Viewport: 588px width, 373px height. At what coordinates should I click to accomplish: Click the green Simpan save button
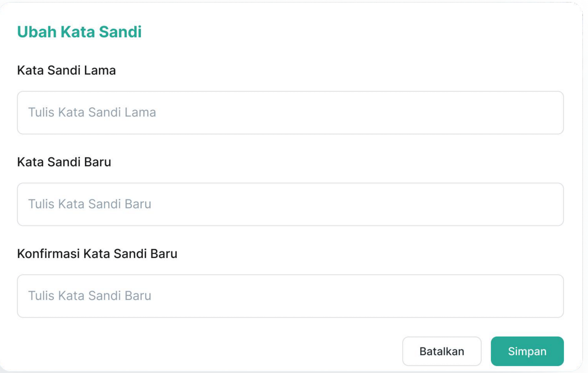tap(527, 351)
